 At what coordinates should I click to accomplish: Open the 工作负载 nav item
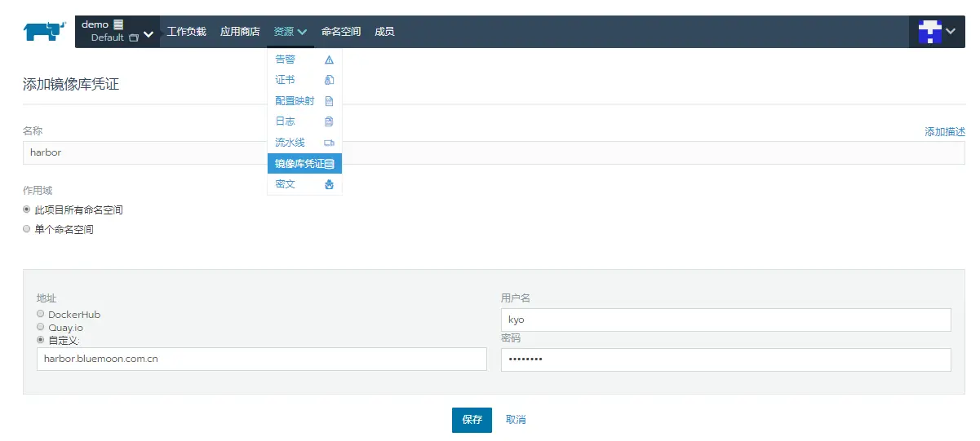coord(187,32)
